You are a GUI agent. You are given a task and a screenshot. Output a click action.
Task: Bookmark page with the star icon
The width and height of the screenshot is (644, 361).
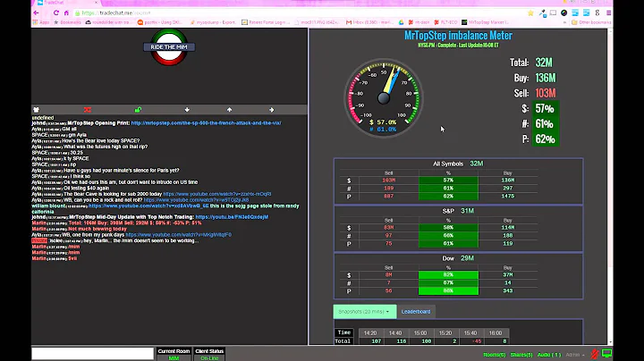tap(530, 13)
